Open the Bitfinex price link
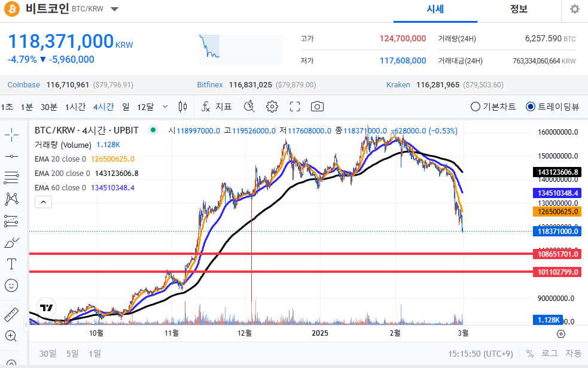The image size is (588, 368). (x=210, y=85)
